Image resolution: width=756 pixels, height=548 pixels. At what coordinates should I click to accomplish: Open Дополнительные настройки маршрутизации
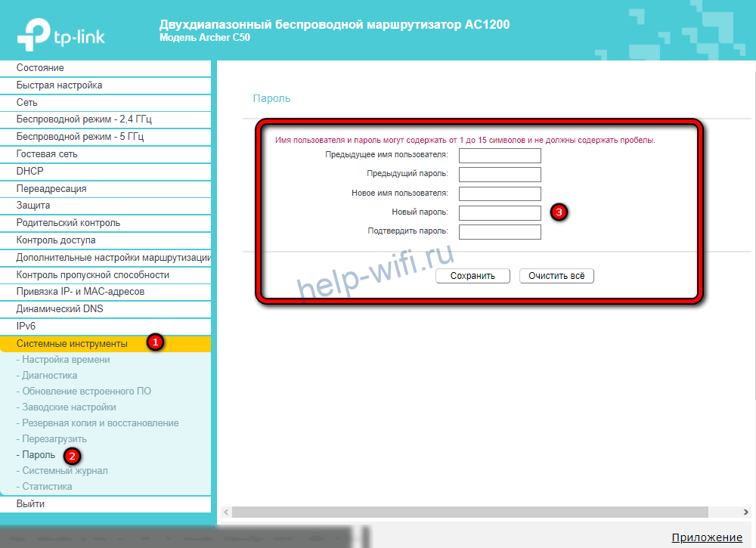[105, 258]
